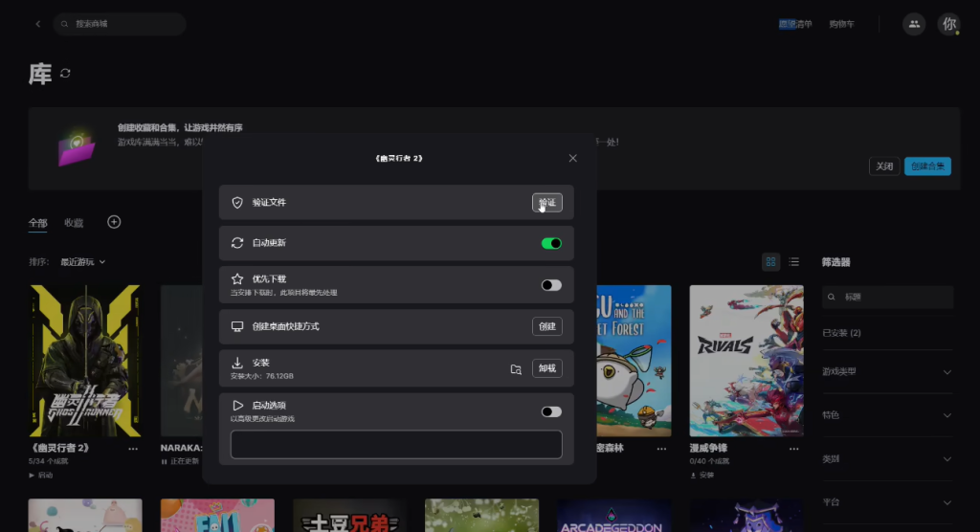Image resolution: width=980 pixels, height=532 pixels.
Task: Disable the 自动更新 toggle
Action: click(551, 243)
